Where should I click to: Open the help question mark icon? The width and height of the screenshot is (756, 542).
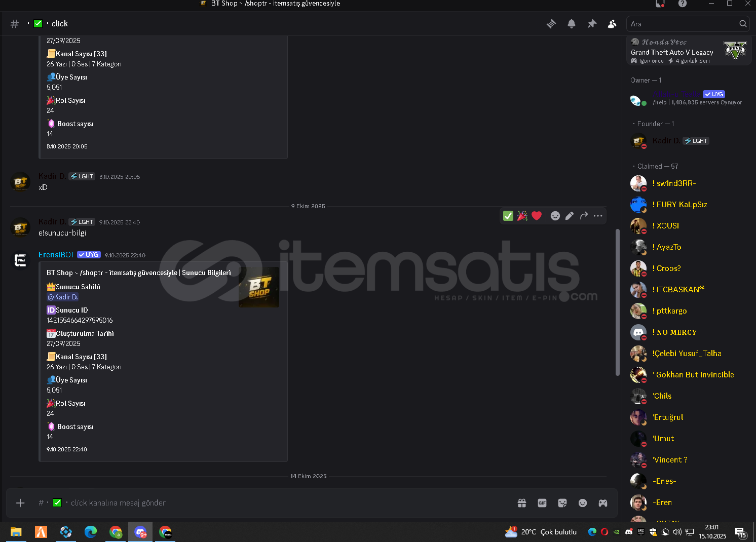[x=683, y=4]
